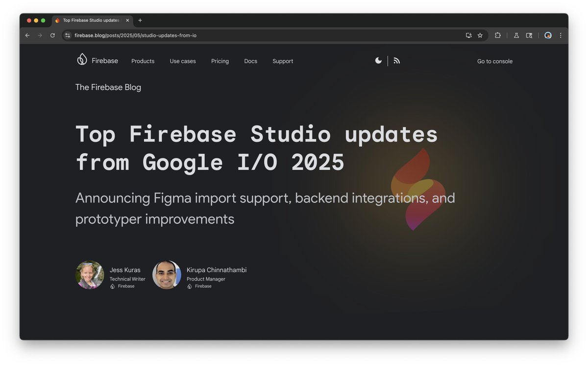
Task: Open site information icon in address bar
Action: click(x=68, y=35)
